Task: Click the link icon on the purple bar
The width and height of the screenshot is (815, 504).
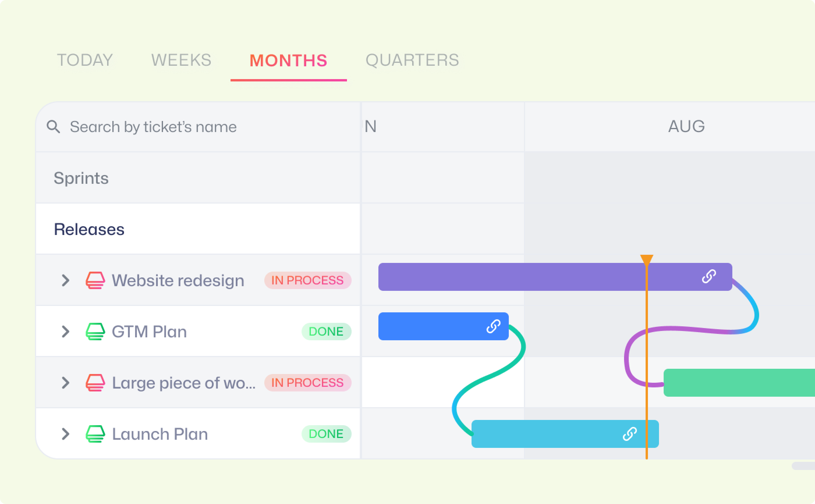Action: (x=709, y=276)
